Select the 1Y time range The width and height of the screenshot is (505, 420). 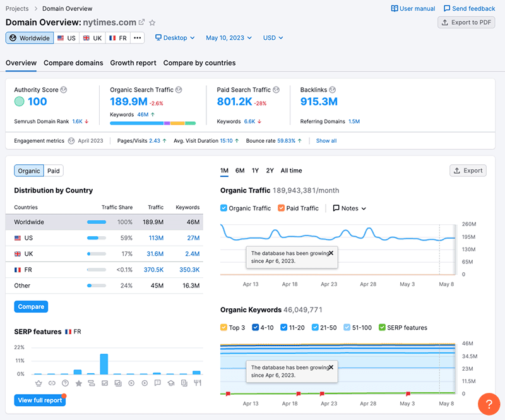pos(255,171)
